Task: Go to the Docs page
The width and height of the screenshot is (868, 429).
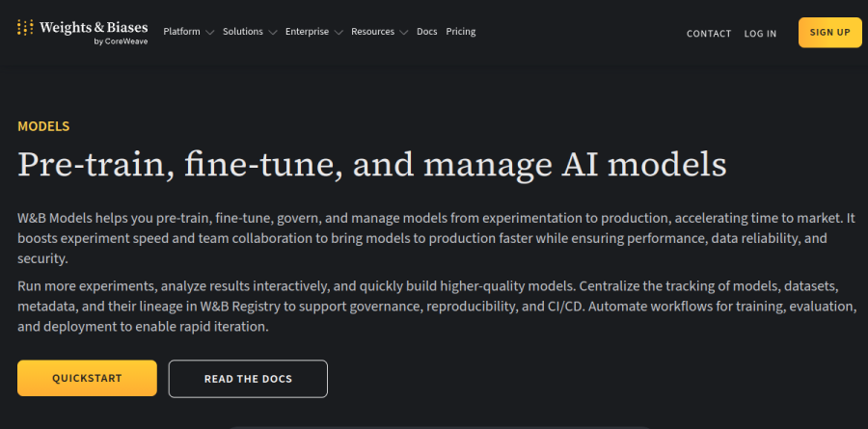Action: 427,32
